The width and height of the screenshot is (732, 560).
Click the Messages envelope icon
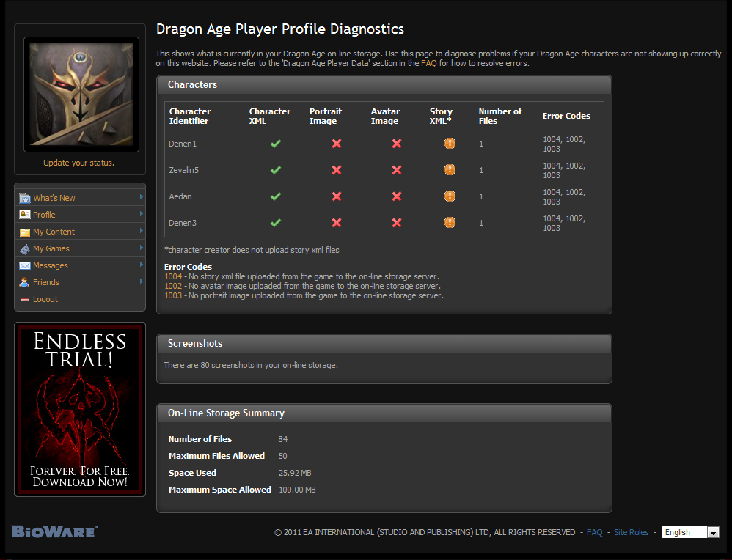click(25, 265)
